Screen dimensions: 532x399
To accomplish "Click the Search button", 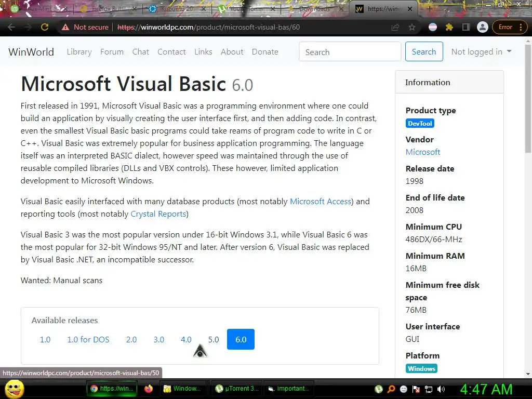I will (424, 51).
